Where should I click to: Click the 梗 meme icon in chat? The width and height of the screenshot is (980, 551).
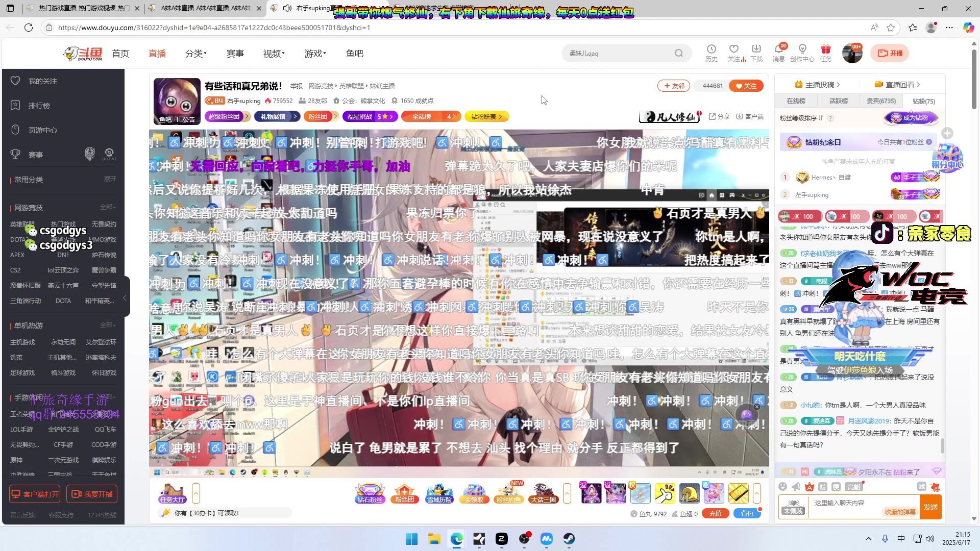click(836, 487)
